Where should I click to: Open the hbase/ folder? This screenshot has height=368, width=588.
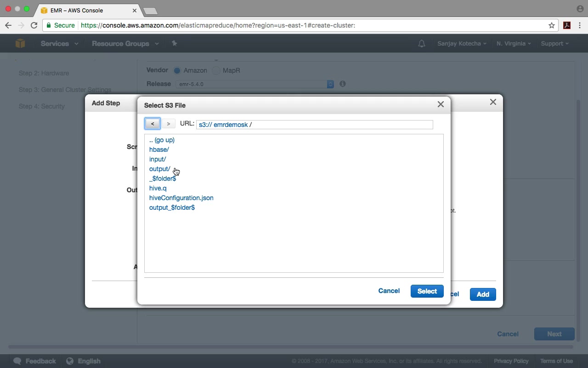[x=159, y=149]
